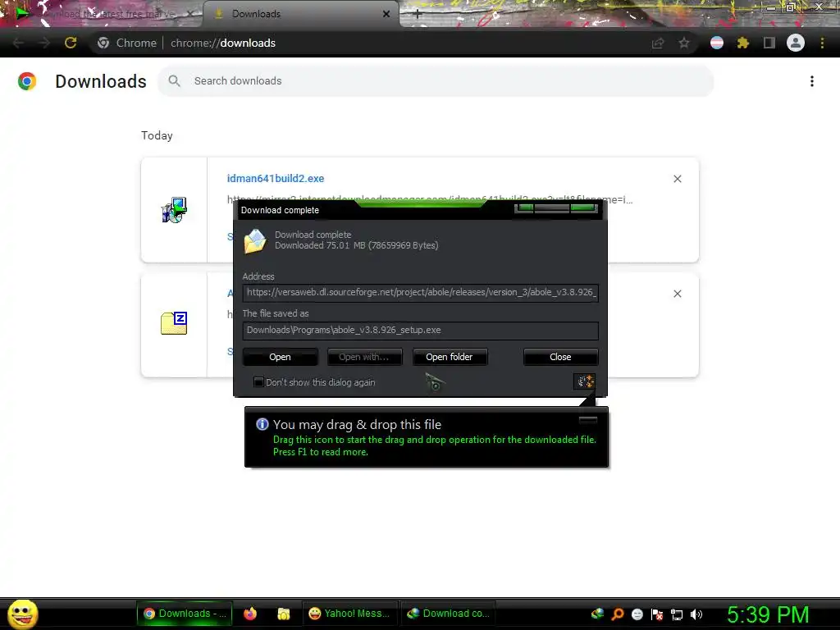Open the folder icon in taskbar

283,614
